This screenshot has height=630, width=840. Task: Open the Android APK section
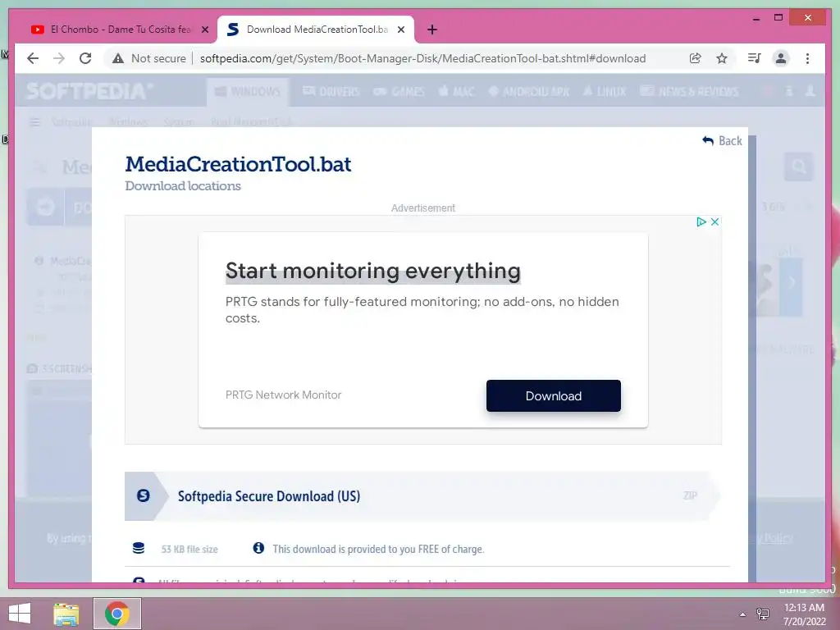pyautogui.click(x=529, y=92)
